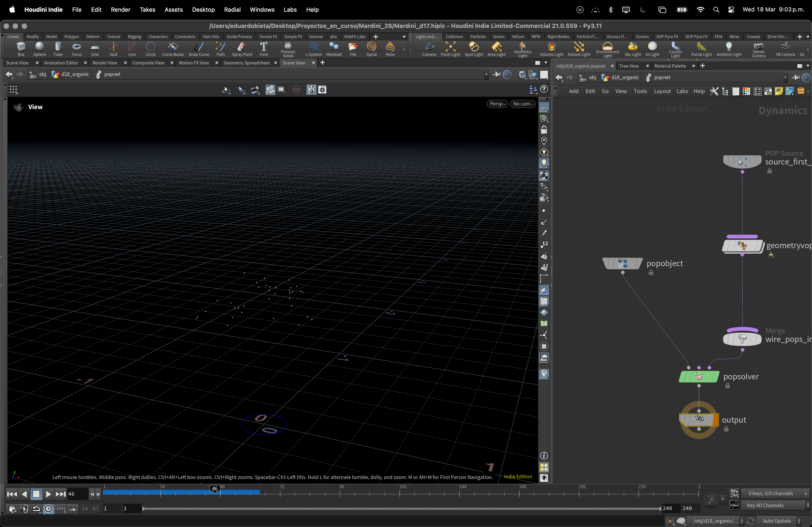Select the popobject node
The height and width of the screenshot is (527, 812).
[622, 263]
